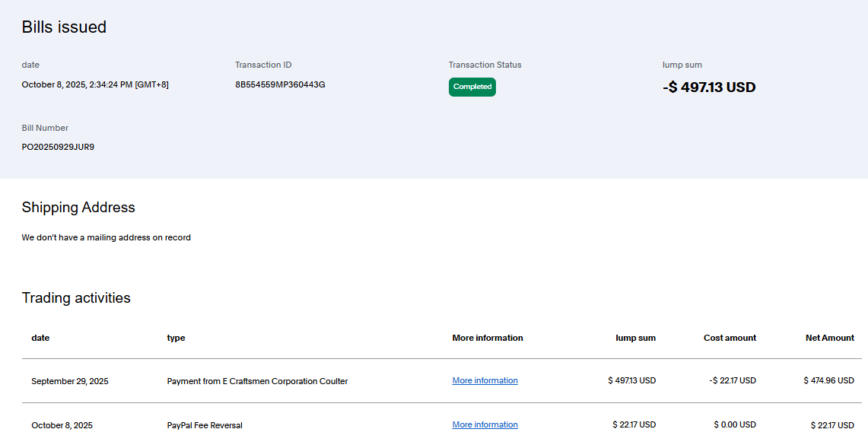The height and width of the screenshot is (445, 868).
Task: Click the no mailing address on record text
Action: point(107,237)
